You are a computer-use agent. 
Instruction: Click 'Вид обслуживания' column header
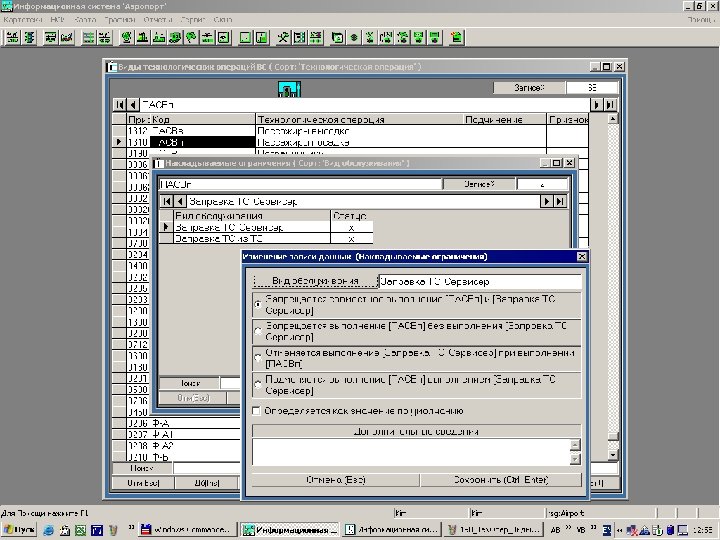(x=252, y=216)
